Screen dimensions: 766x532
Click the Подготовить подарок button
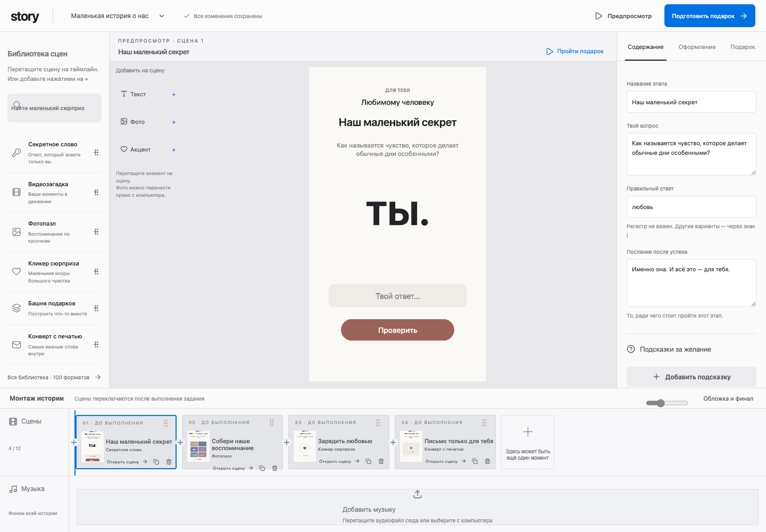(x=710, y=16)
